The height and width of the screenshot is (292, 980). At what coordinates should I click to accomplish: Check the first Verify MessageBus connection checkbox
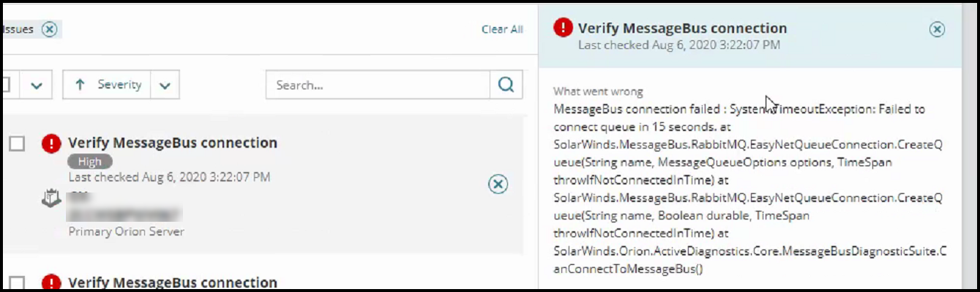tap(17, 144)
